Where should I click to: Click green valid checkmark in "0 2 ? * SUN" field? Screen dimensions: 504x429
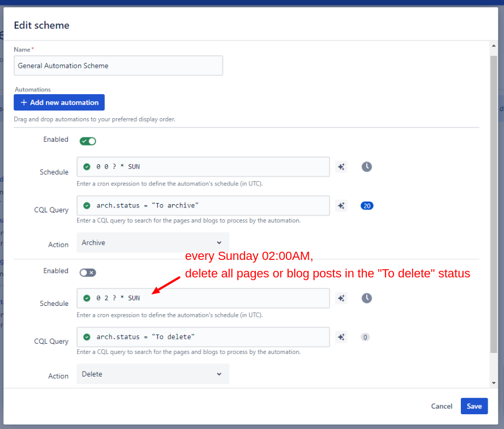pos(86,298)
